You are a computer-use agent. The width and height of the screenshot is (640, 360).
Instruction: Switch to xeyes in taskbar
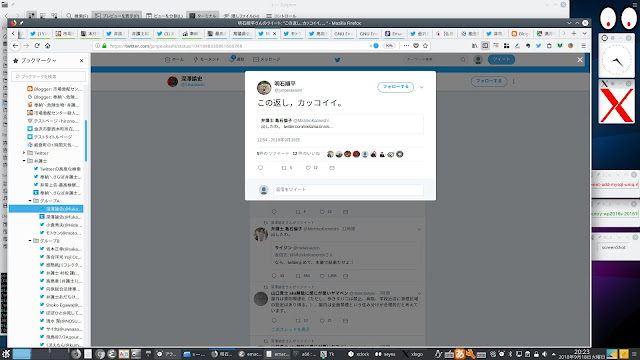coord(385,354)
